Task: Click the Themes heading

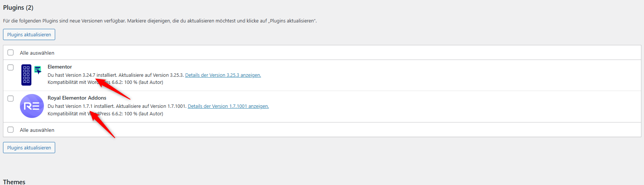Action: (x=14, y=182)
